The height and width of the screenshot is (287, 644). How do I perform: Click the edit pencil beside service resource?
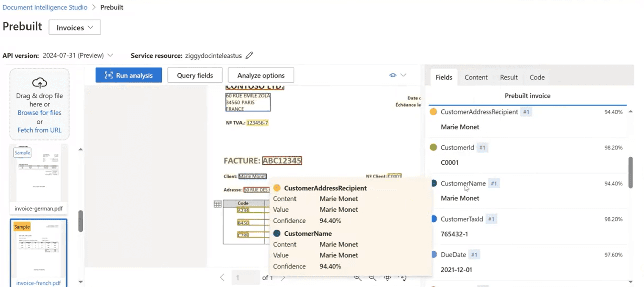[x=249, y=55]
